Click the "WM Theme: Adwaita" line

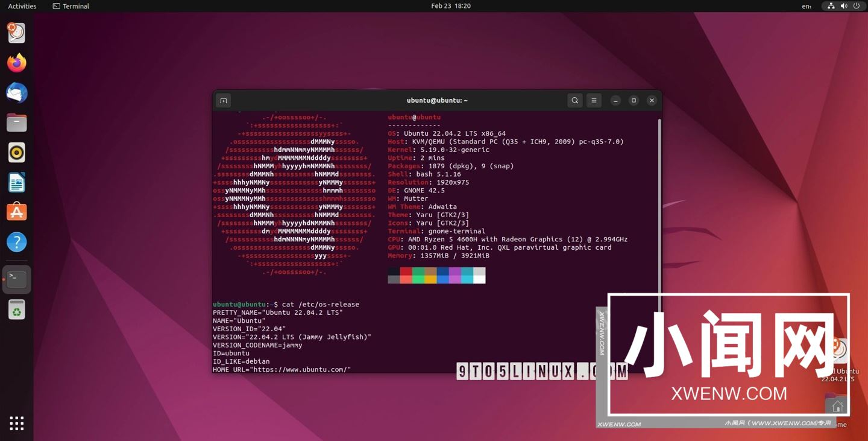[422, 207]
